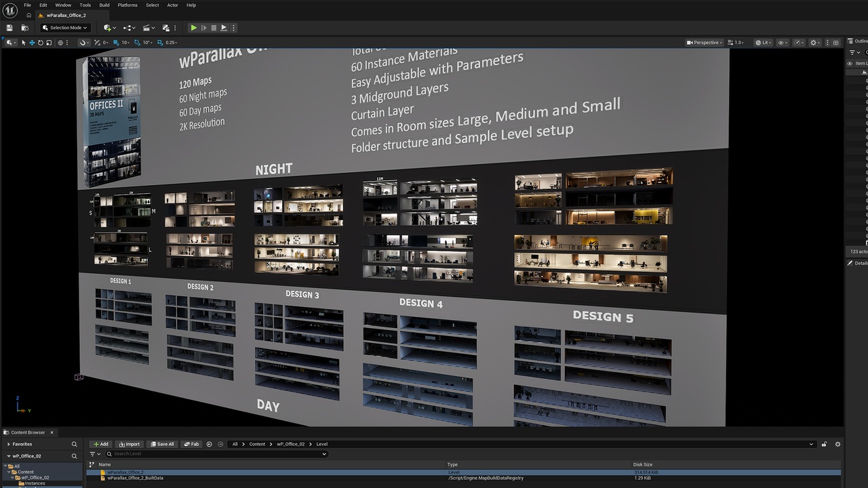
Task: Toggle the Content Browser lock icon
Action: 825,444
